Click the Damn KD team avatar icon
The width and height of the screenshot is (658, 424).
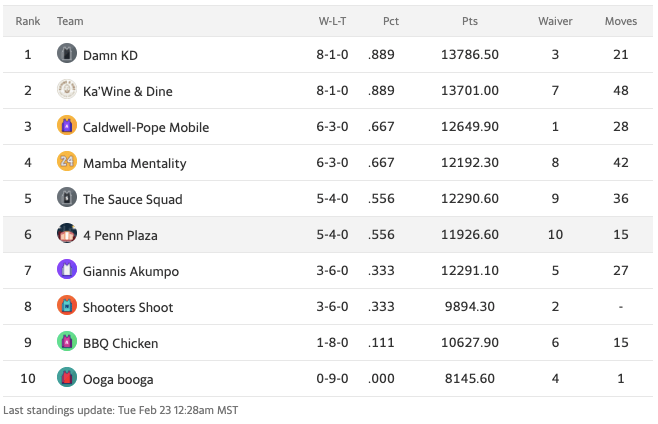[x=67, y=54]
